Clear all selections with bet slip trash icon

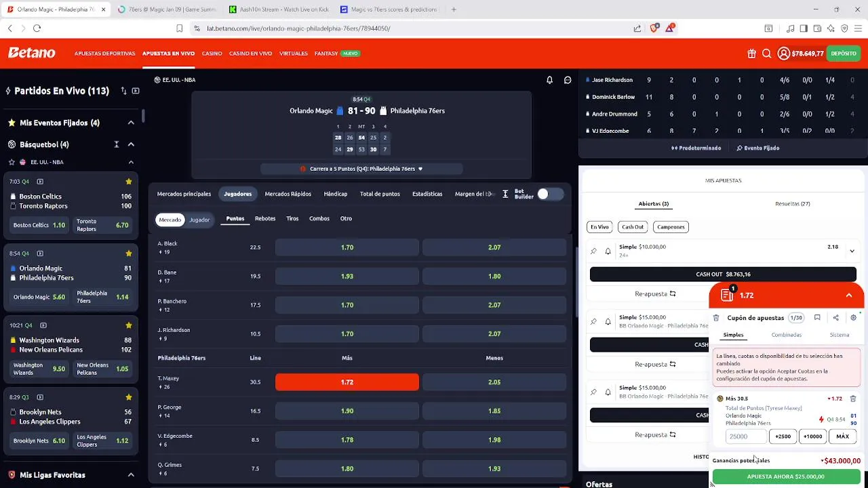716,318
